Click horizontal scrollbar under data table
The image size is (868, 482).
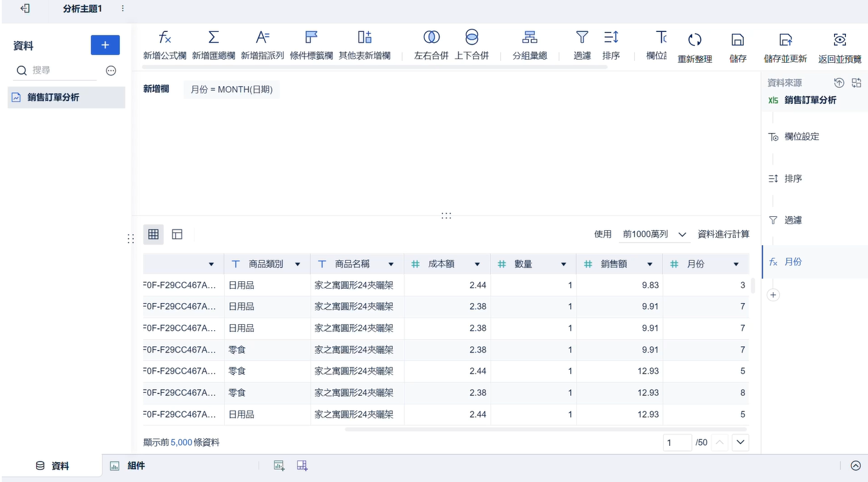pyautogui.click(x=546, y=430)
